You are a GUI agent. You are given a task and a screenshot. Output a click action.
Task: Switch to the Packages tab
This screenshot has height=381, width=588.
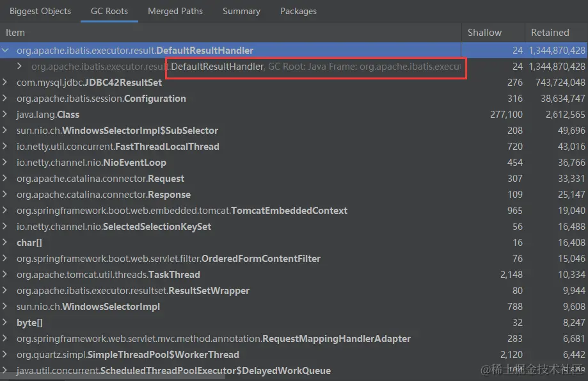point(298,11)
